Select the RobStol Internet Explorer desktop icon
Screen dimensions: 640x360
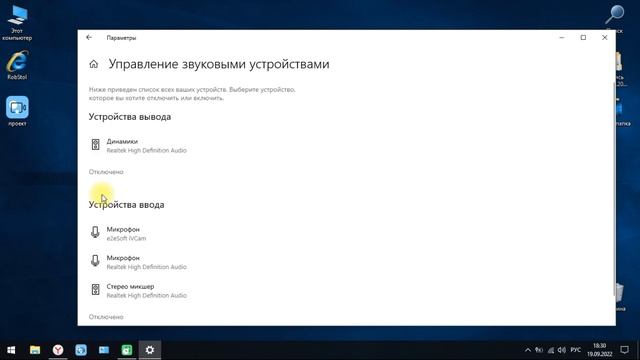tap(17, 65)
